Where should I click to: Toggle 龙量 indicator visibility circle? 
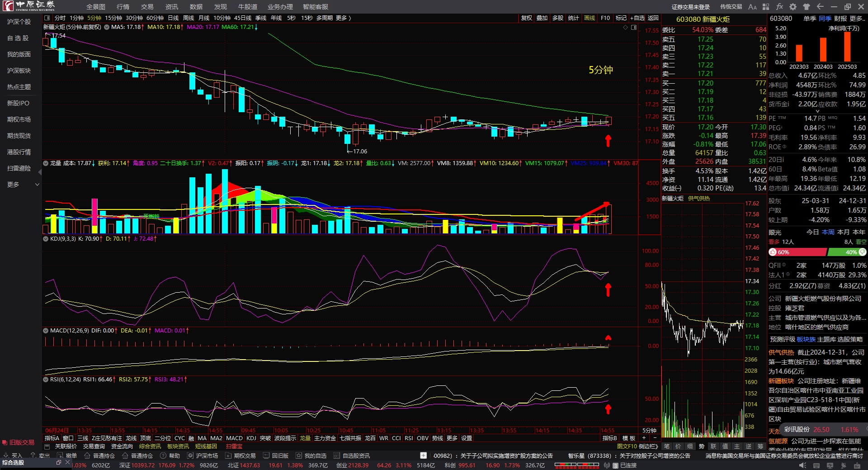click(x=46, y=163)
